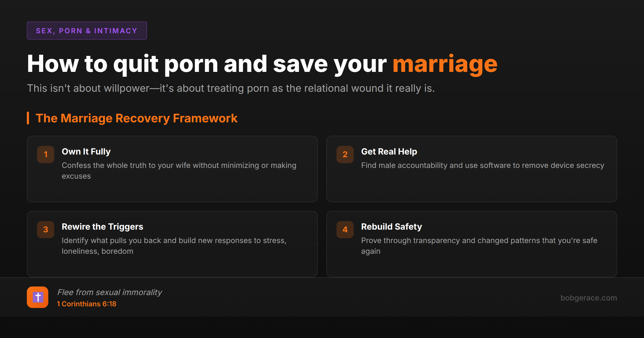
Task: Click the 'Get Real Help' heading
Action: pos(389,152)
